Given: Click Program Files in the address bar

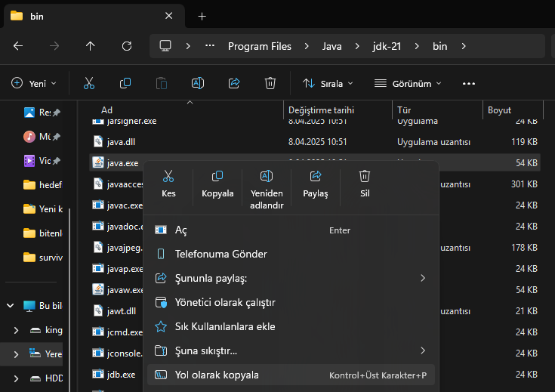Looking at the screenshot, I should click(260, 46).
